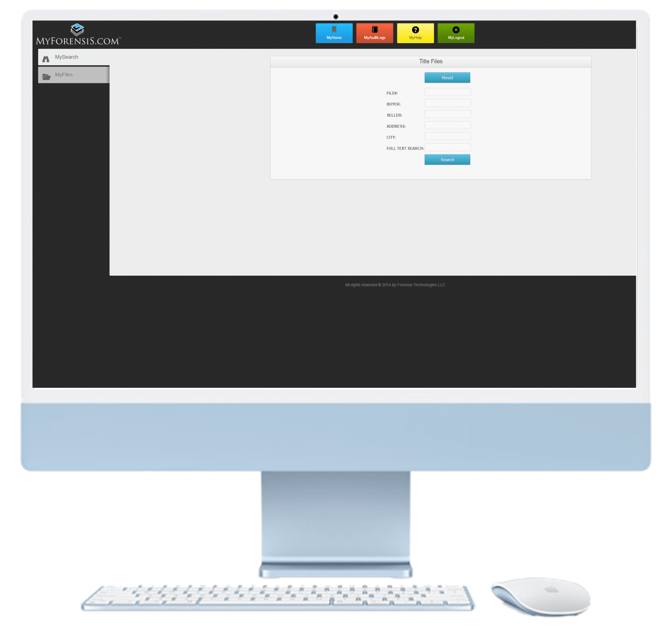Click the MySearch house icon
The height and width of the screenshot is (632, 672).
tap(47, 58)
